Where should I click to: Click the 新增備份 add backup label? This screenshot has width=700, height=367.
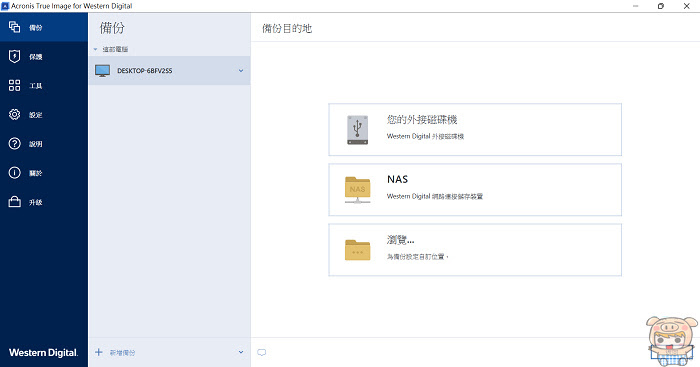(122, 353)
